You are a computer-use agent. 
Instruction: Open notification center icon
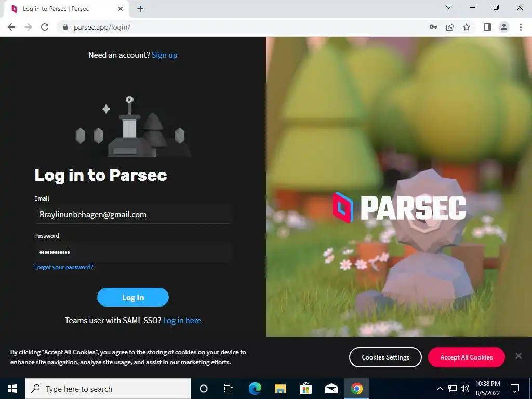[515, 389]
